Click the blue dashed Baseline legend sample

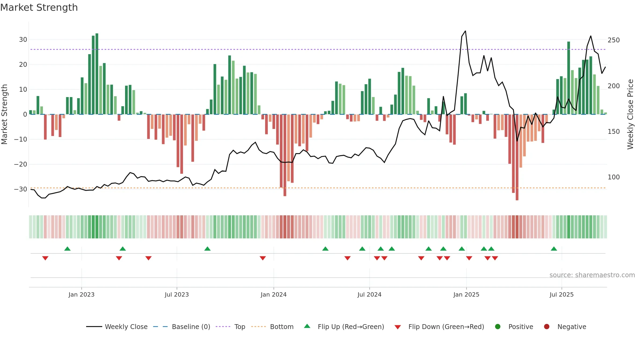(x=160, y=327)
